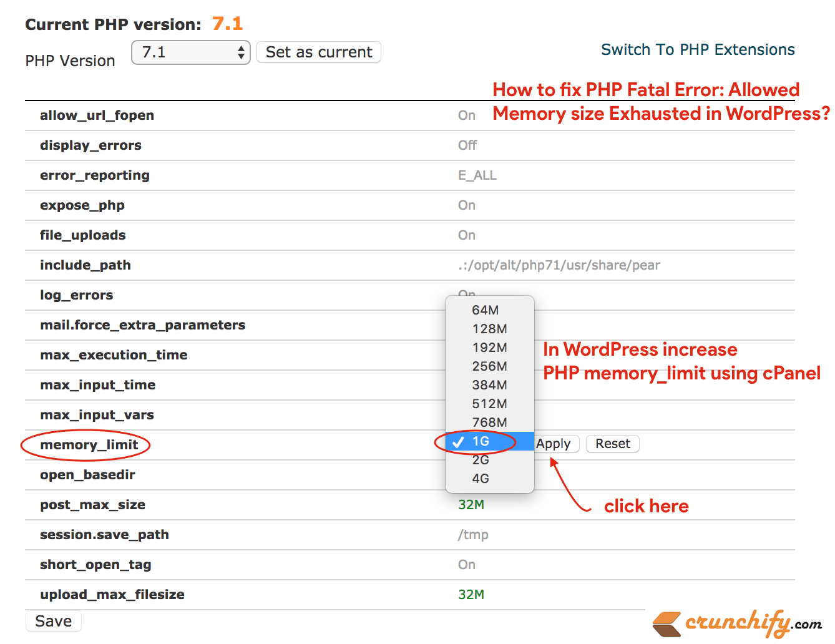835x644 pixels.
Task: Click the expose_php On value
Action: tap(467, 205)
